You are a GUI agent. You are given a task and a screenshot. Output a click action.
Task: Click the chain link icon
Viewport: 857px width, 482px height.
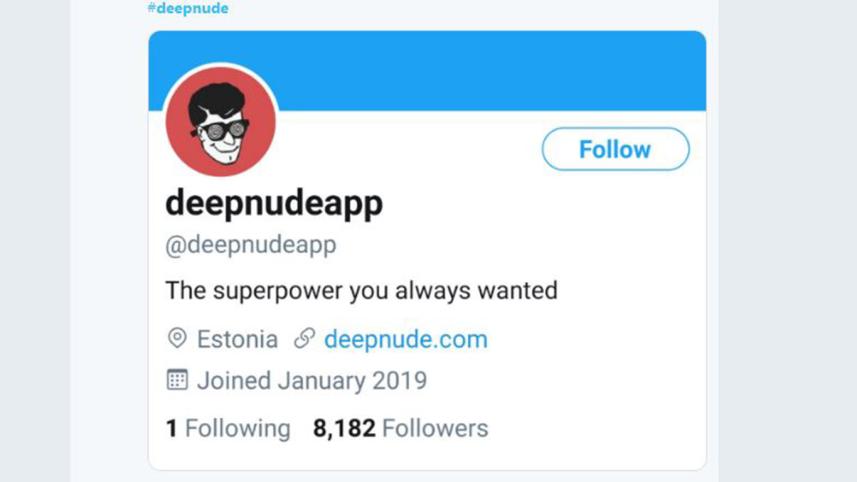(x=304, y=339)
